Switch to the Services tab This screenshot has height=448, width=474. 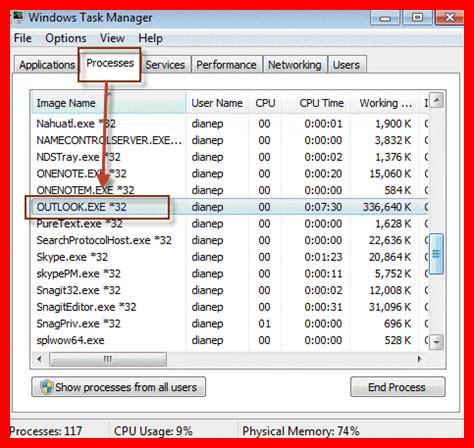[x=165, y=65]
